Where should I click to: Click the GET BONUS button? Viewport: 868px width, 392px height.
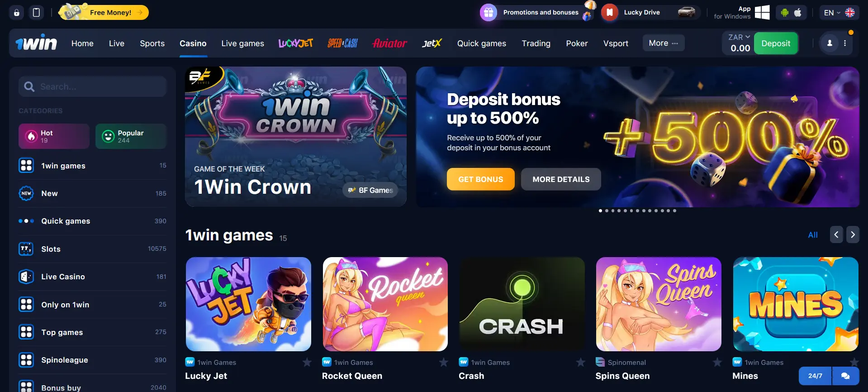click(481, 179)
